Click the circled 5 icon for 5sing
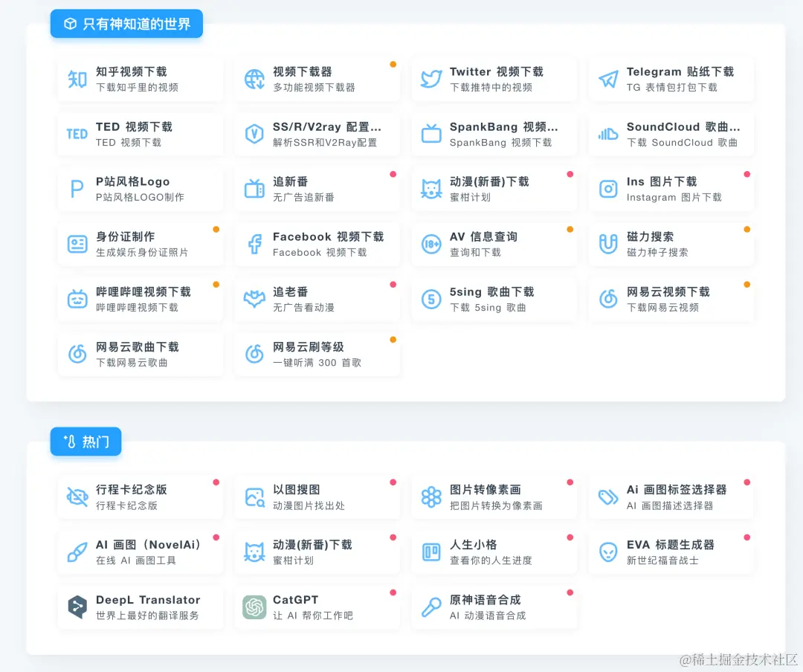803x672 pixels. 431,299
